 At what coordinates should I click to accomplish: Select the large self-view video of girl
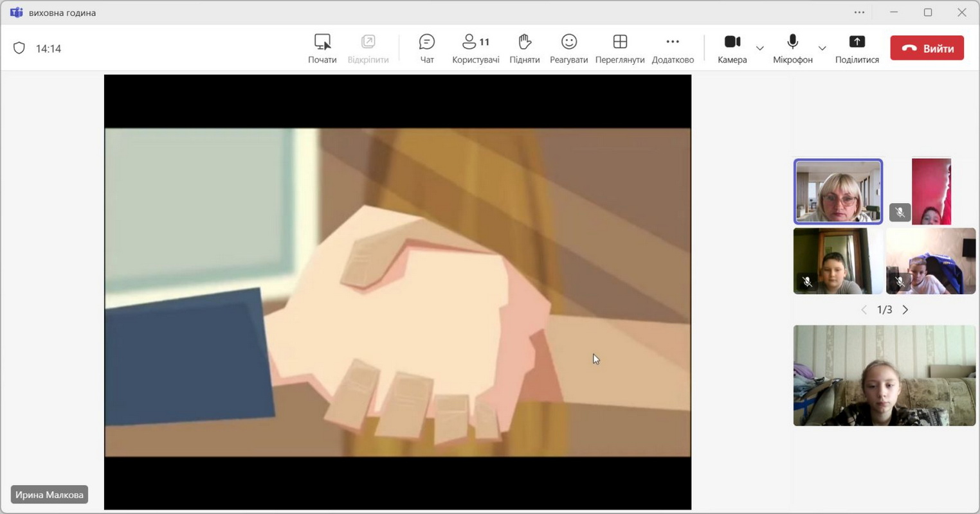tap(884, 375)
